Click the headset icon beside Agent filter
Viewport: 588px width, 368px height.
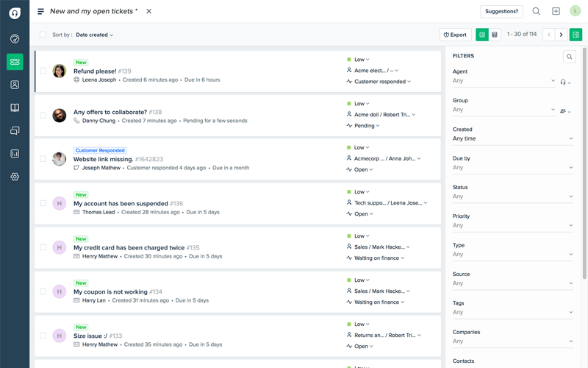pyautogui.click(x=565, y=82)
